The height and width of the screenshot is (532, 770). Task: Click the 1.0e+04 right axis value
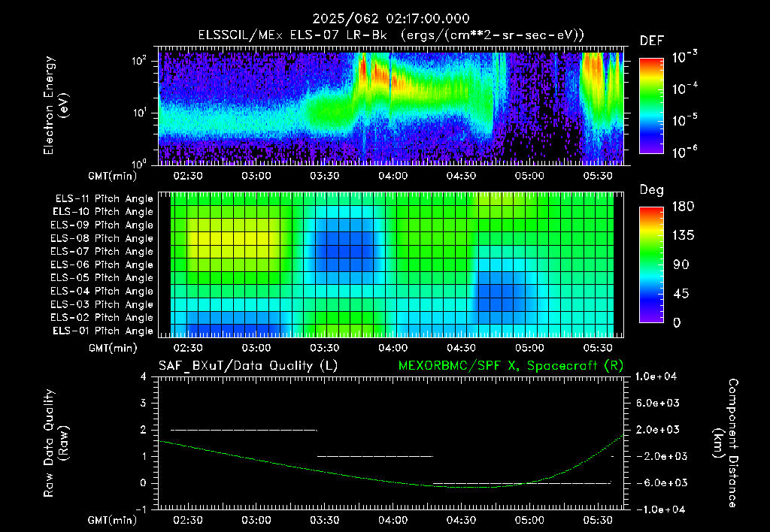point(656,377)
